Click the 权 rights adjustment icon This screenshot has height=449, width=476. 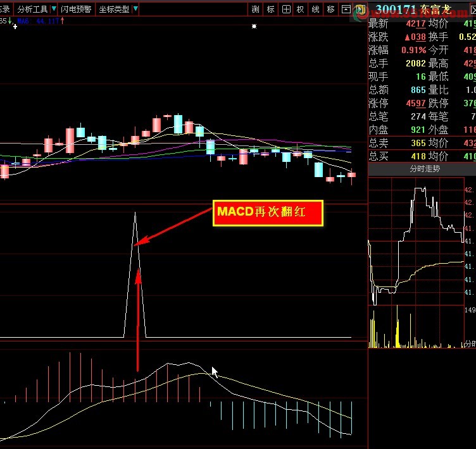tap(300, 9)
